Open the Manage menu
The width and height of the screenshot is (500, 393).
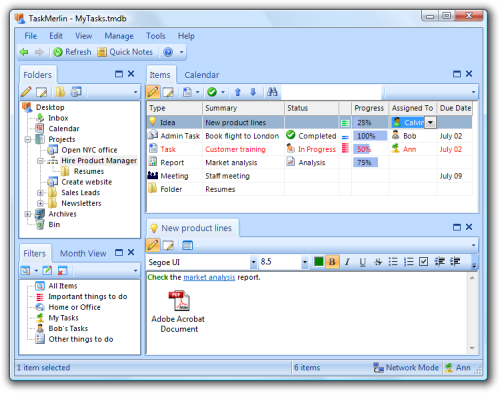coord(119,36)
